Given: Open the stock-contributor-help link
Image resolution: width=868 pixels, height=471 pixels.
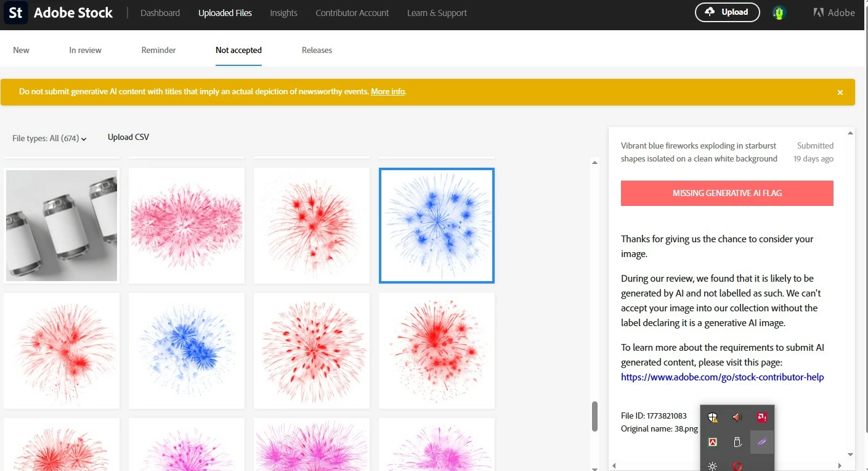Looking at the screenshot, I should [x=722, y=377].
